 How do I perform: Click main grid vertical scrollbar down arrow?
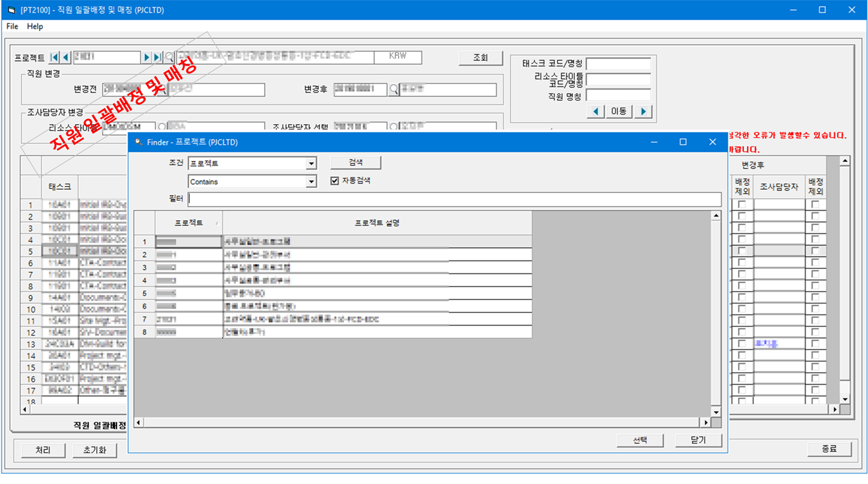[x=845, y=400]
